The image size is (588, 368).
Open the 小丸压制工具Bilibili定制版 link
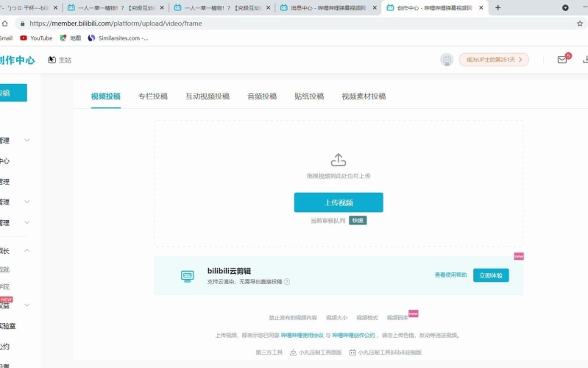pos(390,353)
